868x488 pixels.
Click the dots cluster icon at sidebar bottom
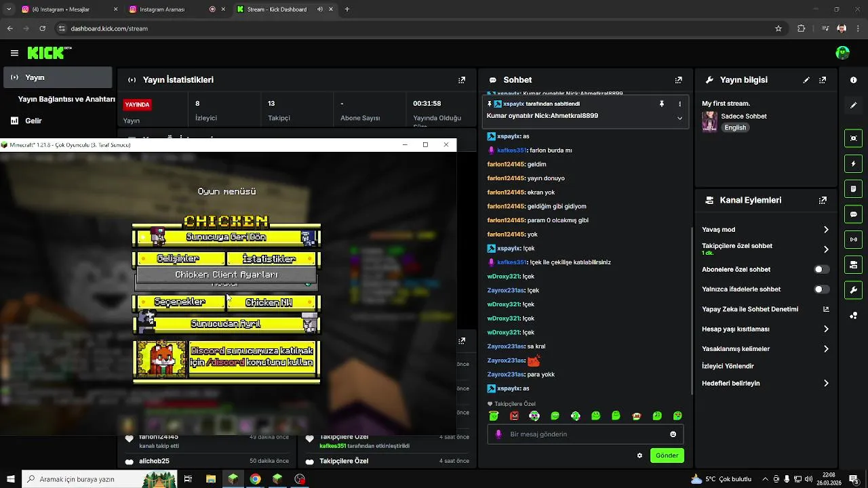tap(853, 315)
